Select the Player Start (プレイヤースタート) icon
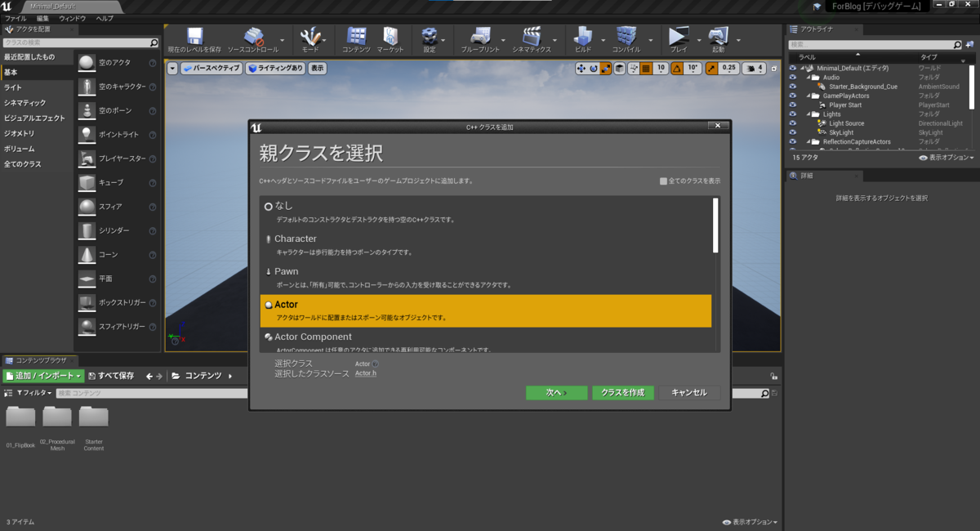 [87, 158]
